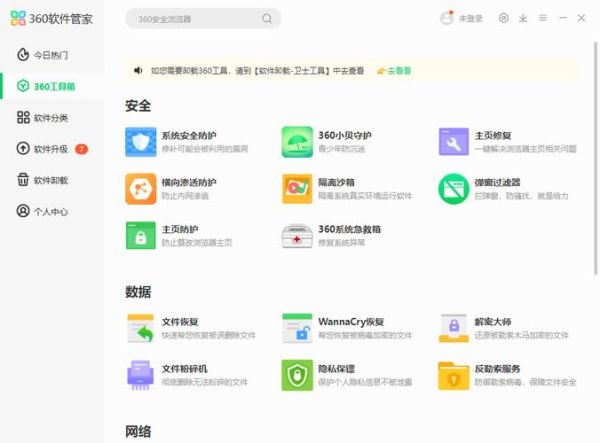Go to 软件升级 sidebar tab
The width and height of the screenshot is (600, 443).
[x=52, y=149]
